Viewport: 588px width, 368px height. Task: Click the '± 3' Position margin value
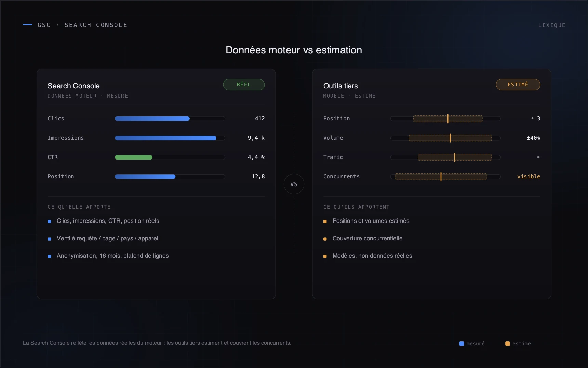pos(535,119)
